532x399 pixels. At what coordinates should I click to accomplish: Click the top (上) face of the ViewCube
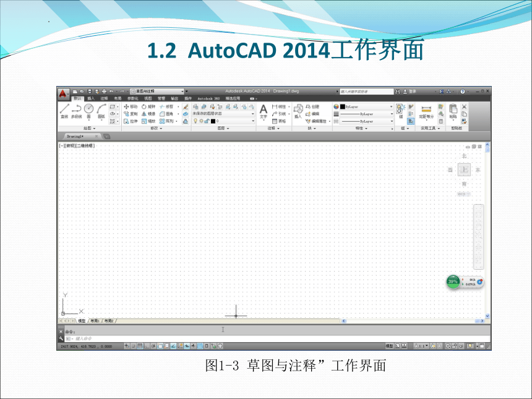pos(464,169)
